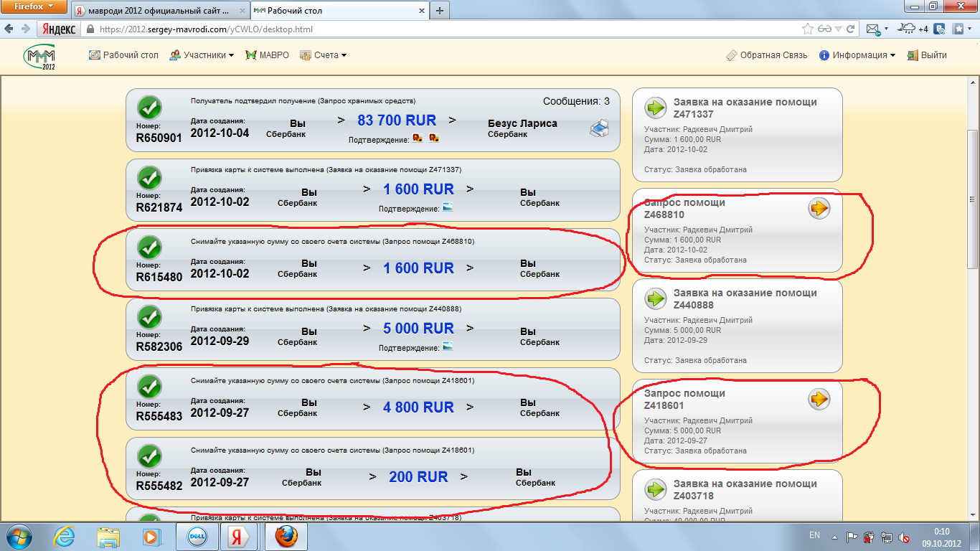The image size is (980, 551).
Task: Open confirmation picture of 5 000 RUR order R582306
Action: 448,347
